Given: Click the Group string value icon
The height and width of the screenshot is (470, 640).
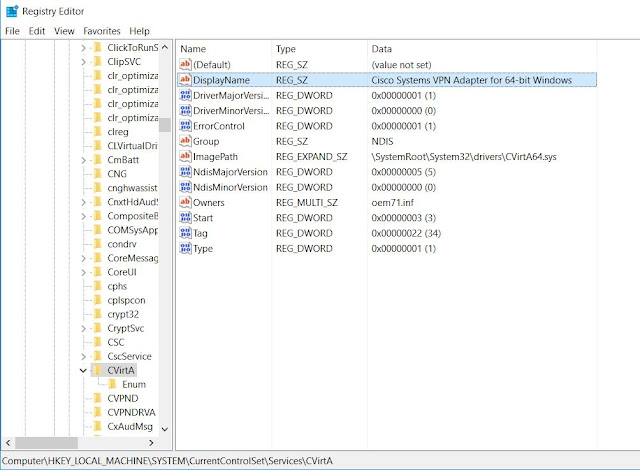Looking at the screenshot, I should tap(185, 141).
